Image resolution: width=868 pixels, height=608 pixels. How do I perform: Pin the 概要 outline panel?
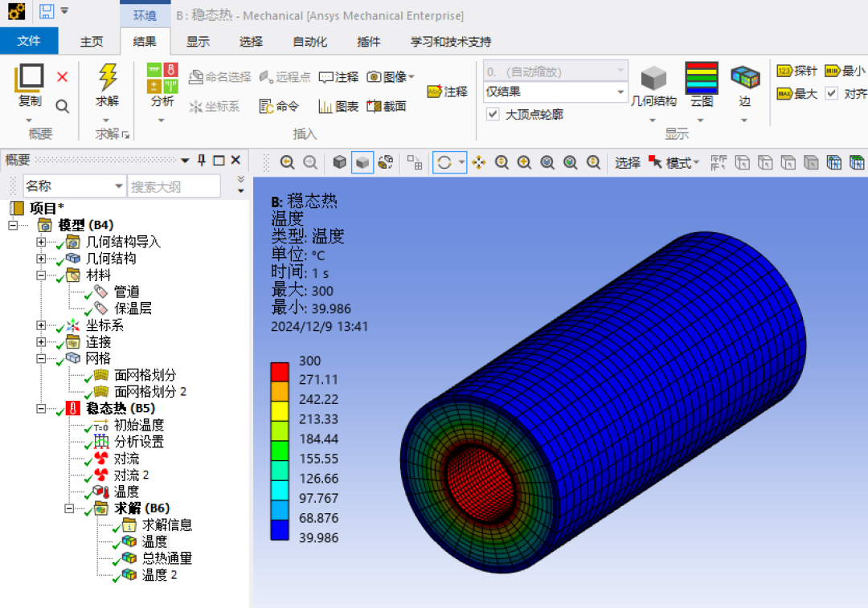pyautogui.click(x=202, y=161)
